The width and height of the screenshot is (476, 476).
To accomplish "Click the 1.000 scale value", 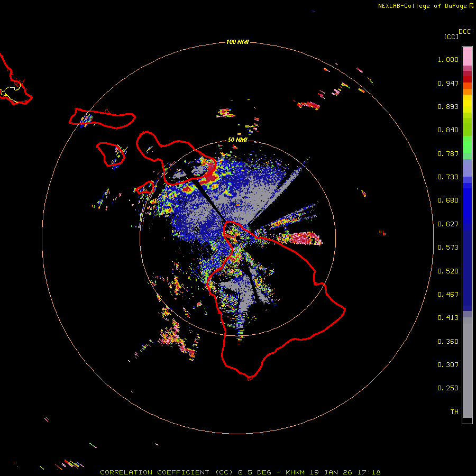I will pos(448,59).
